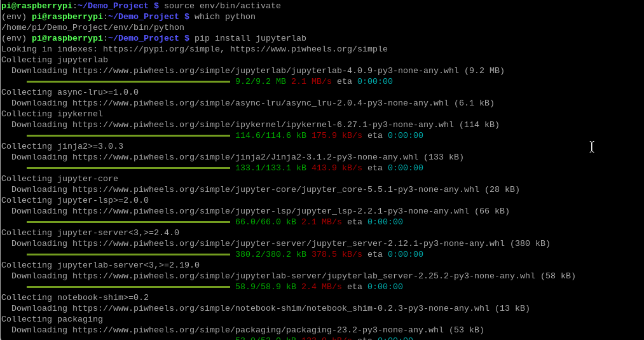
Task: Open the Jinja2-3.1.2 wheel URL
Action: point(245,157)
